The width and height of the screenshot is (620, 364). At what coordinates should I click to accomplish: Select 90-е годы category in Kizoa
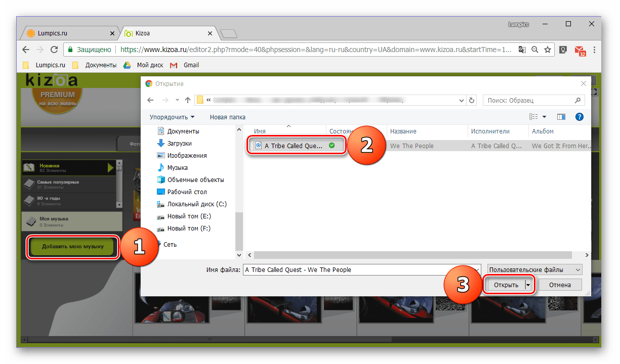[x=68, y=201]
